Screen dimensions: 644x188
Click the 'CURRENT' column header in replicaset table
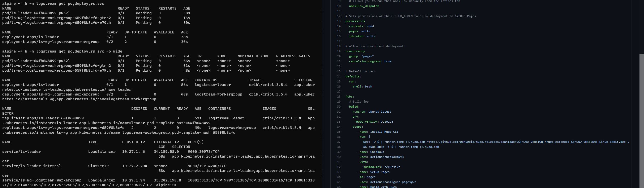[162, 109]
